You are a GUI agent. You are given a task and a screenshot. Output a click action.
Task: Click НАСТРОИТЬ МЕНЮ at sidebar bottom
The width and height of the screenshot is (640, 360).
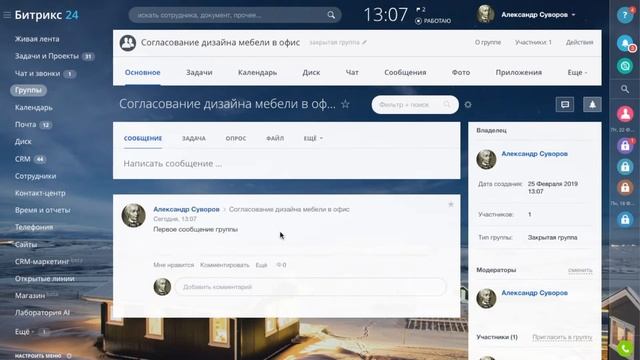coord(38,356)
